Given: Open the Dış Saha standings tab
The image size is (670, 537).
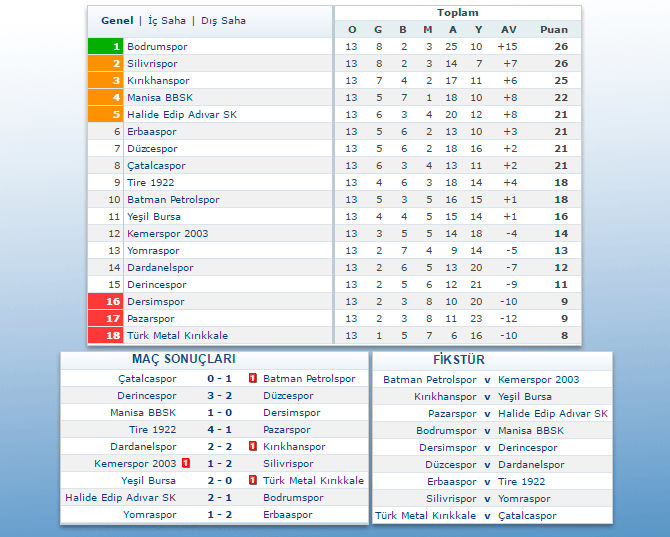Looking at the screenshot, I should 222,21.
